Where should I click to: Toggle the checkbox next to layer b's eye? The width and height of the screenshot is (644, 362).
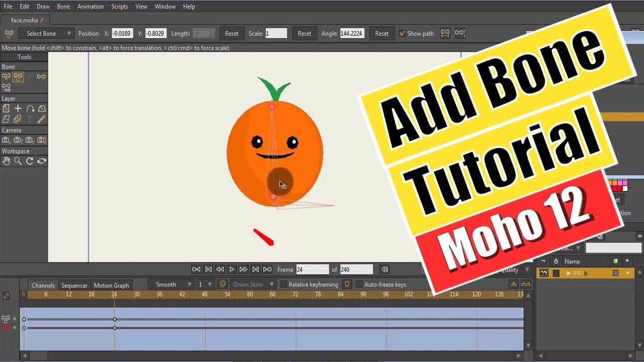tap(556, 273)
